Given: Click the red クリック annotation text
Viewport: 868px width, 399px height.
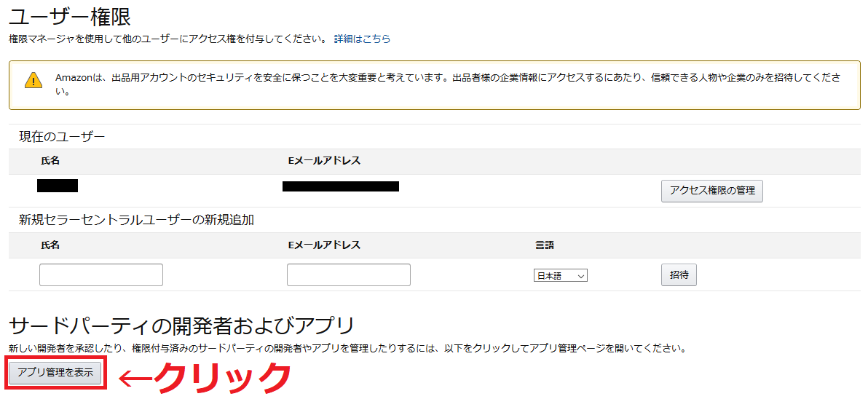Looking at the screenshot, I should point(221,379).
